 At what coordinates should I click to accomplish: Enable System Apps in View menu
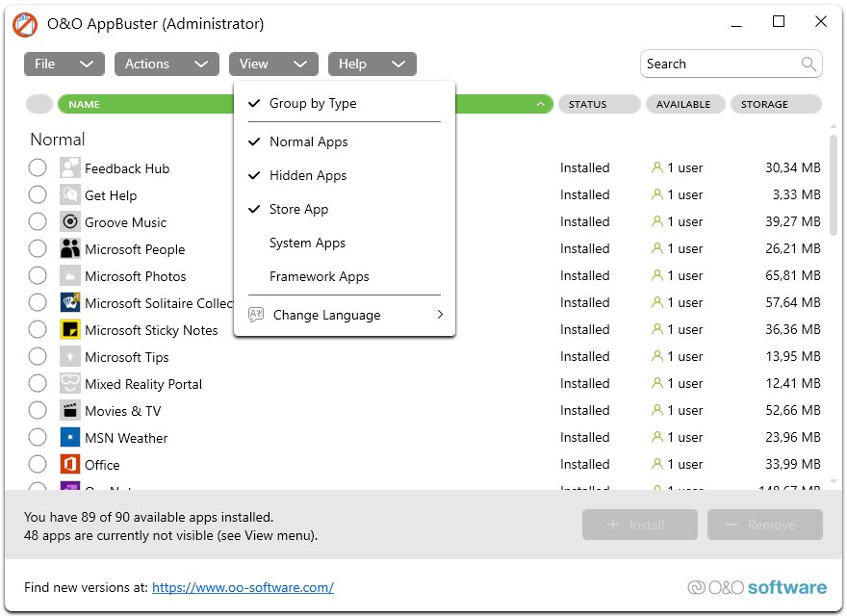pyautogui.click(x=307, y=243)
